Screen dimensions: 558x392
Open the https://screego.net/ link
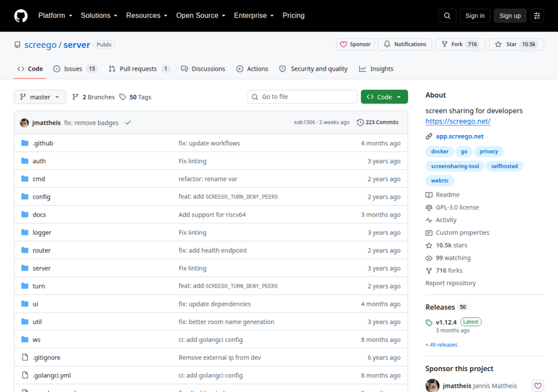point(458,121)
